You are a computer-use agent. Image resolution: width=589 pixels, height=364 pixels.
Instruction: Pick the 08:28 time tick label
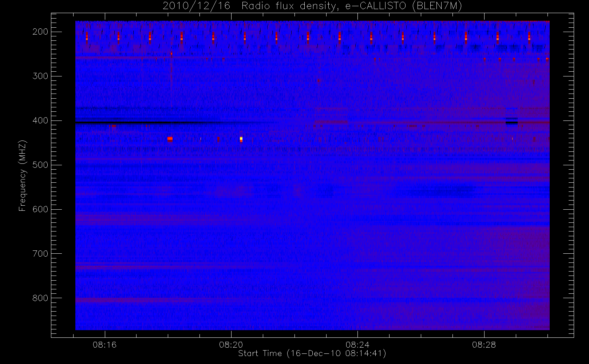(x=484, y=345)
